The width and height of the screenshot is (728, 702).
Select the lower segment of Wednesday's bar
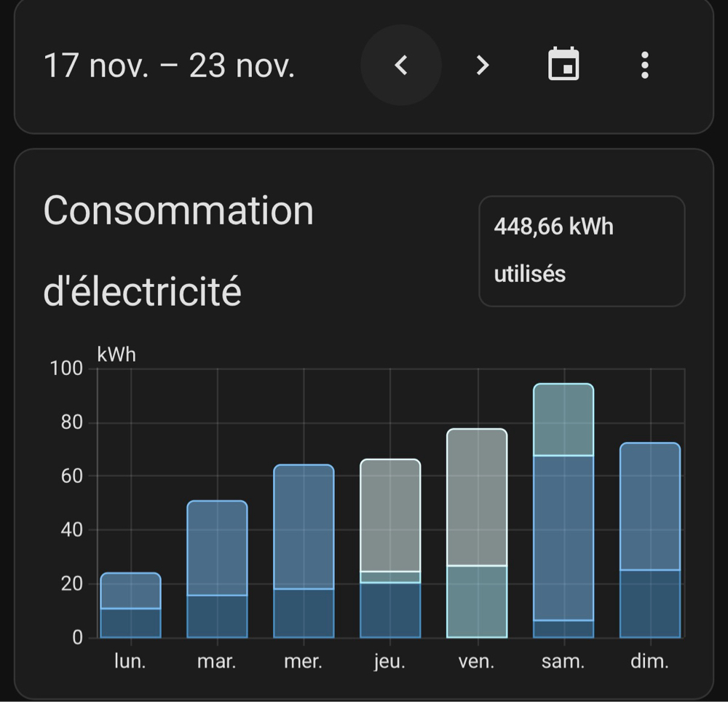click(304, 613)
